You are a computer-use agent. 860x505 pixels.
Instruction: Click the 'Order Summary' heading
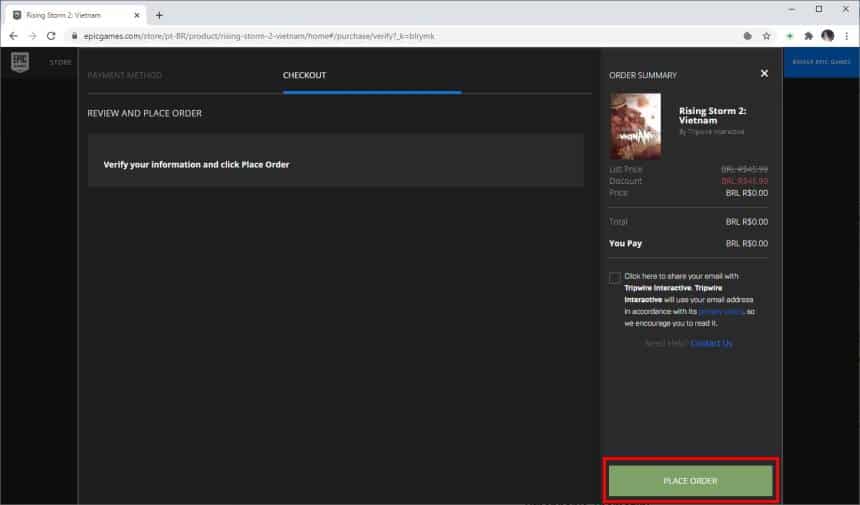point(643,75)
